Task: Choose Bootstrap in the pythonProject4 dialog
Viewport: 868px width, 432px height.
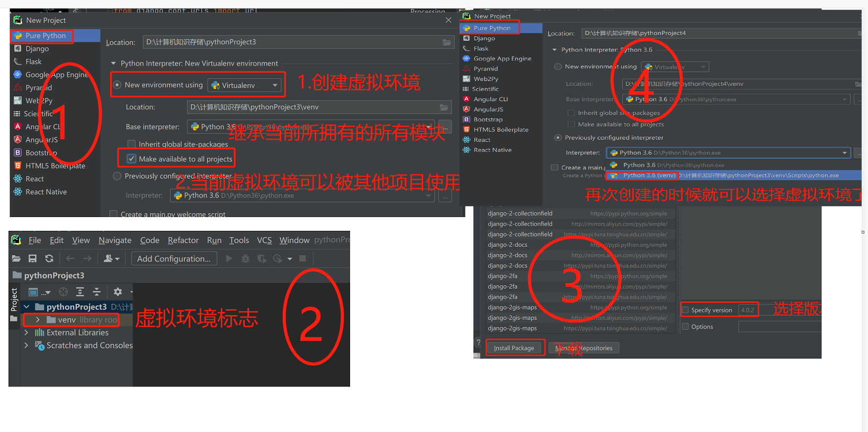Action: [x=488, y=119]
